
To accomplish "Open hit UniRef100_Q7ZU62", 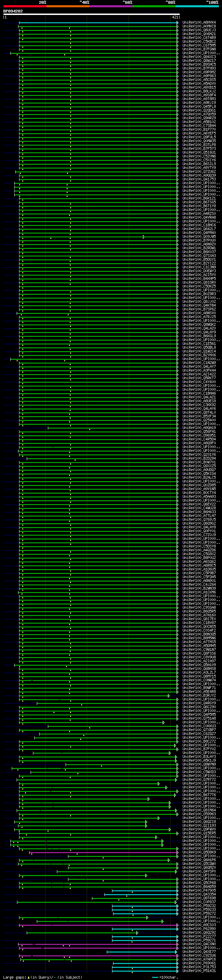I will 199,172.
